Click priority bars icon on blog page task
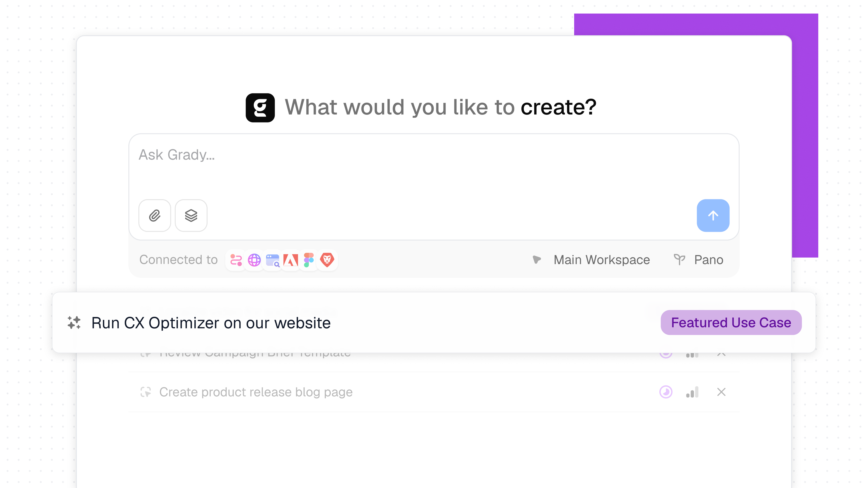Viewport: 868px width, 488px height. click(x=692, y=392)
